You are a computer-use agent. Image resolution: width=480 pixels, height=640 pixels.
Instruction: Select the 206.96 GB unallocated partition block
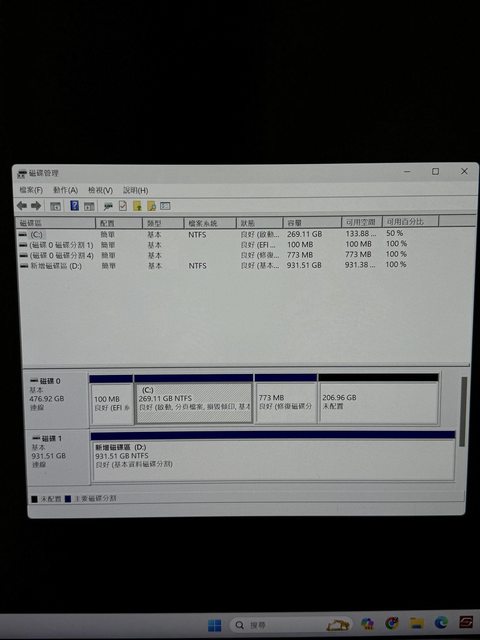tap(378, 399)
